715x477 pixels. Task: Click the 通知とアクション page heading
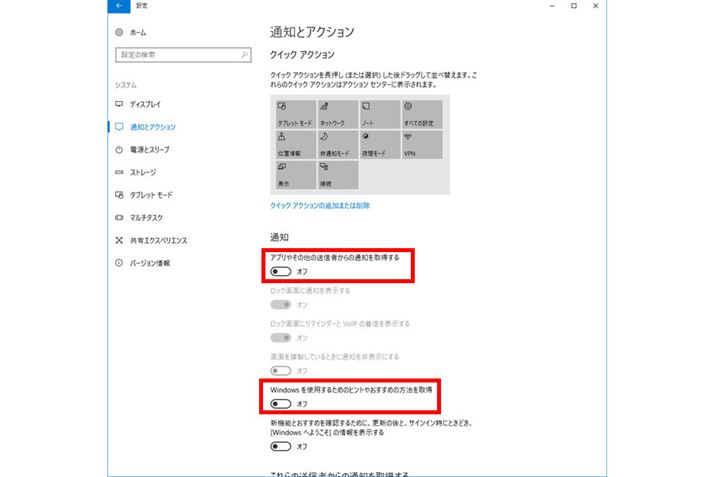tap(312, 32)
